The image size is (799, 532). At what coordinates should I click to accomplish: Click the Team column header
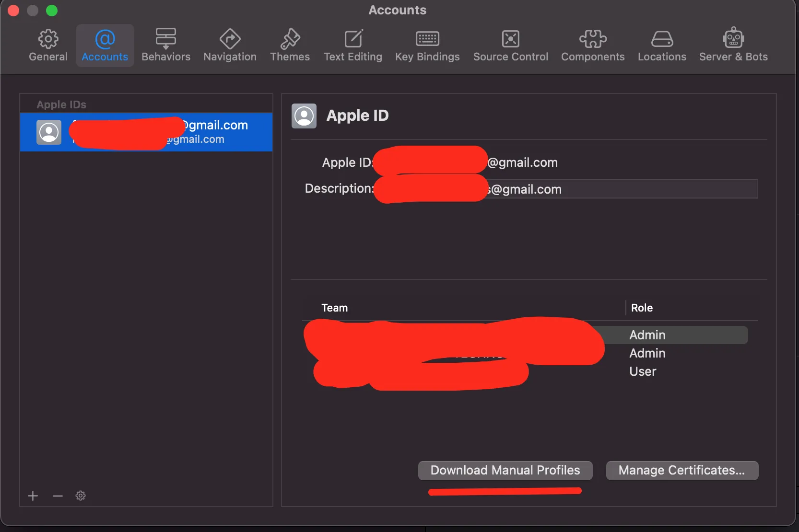(334, 308)
